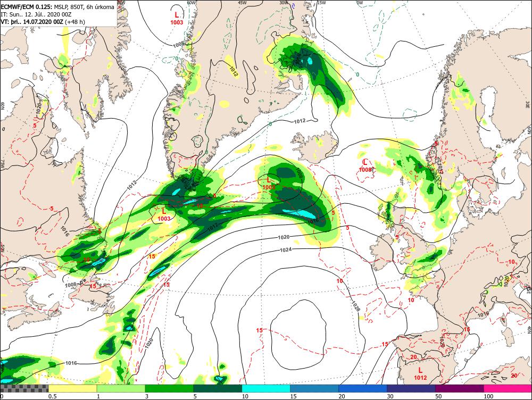
Task: Click the '0.5' legend tick label
Action: click(x=52, y=396)
